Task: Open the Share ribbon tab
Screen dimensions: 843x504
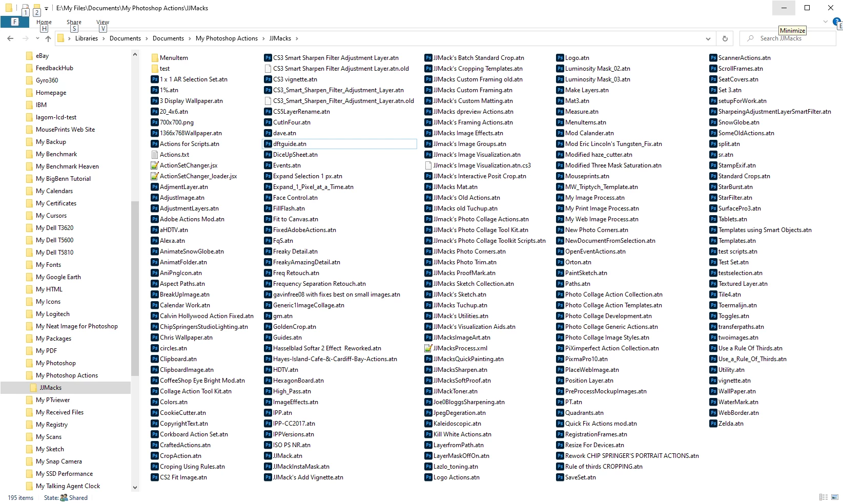Action: [x=74, y=22]
